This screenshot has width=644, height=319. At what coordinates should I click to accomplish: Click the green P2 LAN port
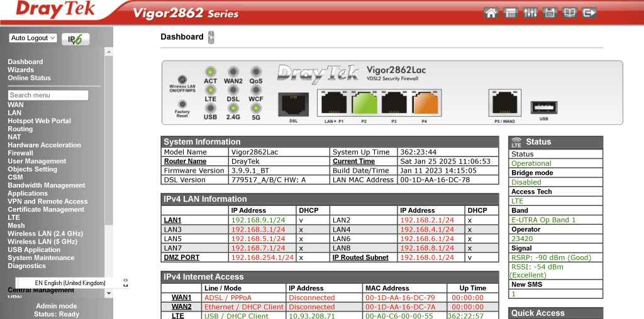364,103
